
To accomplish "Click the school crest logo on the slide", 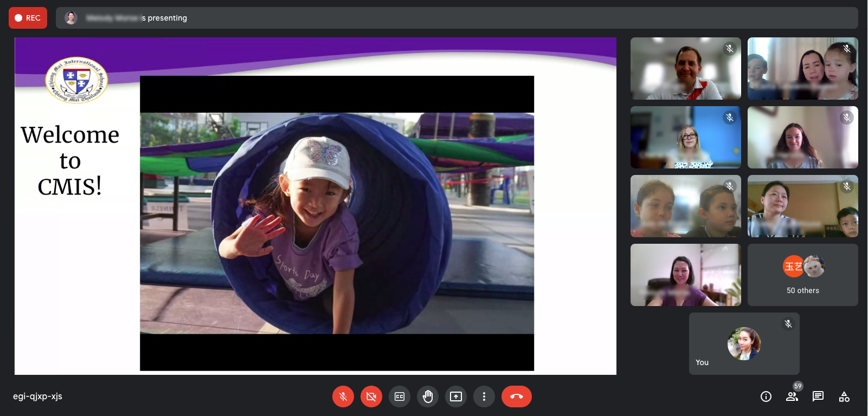I will (x=76, y=80).
